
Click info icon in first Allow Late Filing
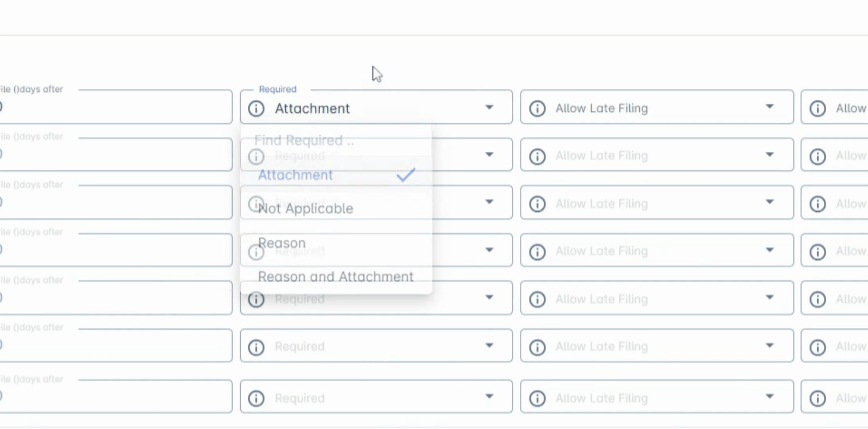click(x=537, y=108)
